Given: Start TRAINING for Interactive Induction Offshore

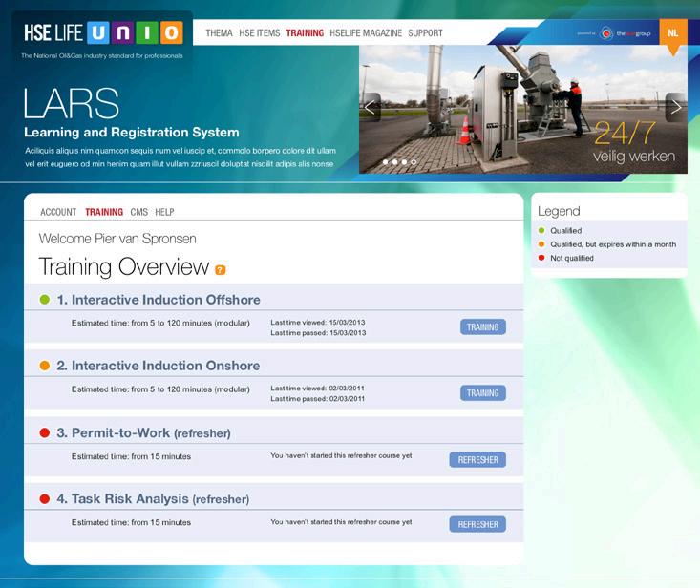Looking at the screenshot, I should (x=483, y=327).
